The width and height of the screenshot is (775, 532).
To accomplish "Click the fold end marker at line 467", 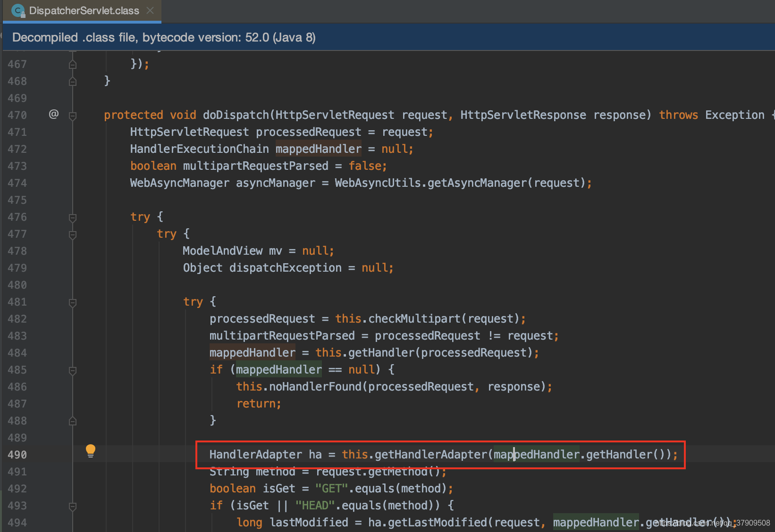I will [73, 64].
